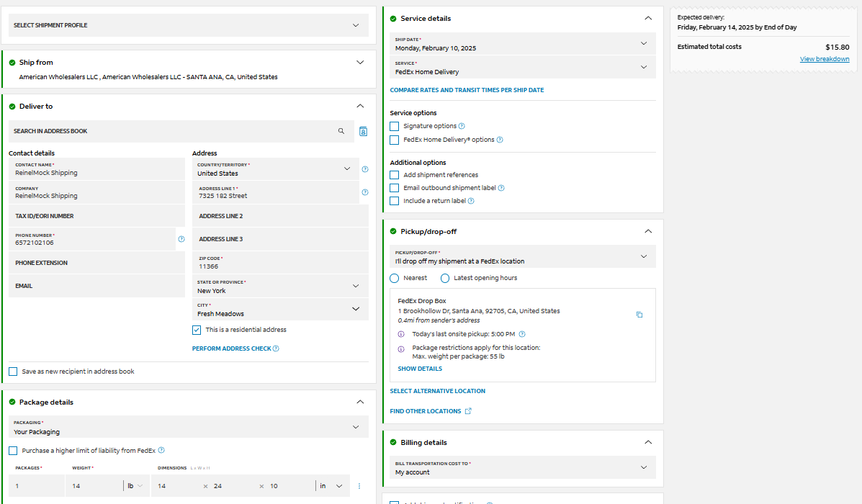Click the Address Line 3 field

coord(280,239)
